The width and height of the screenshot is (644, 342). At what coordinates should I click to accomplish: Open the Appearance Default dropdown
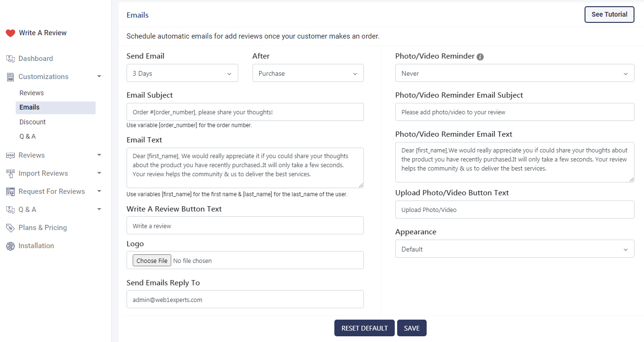(515, 249)
